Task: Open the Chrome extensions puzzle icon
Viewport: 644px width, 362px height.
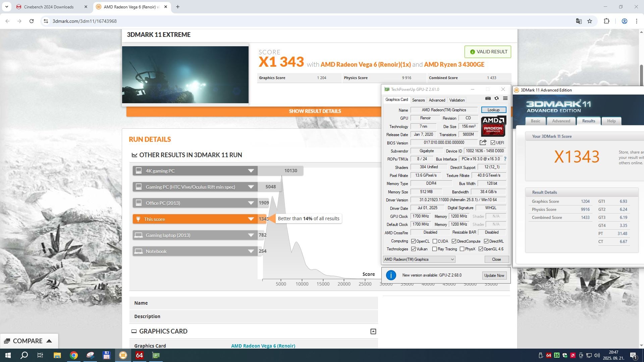Action: coord(606,21)
